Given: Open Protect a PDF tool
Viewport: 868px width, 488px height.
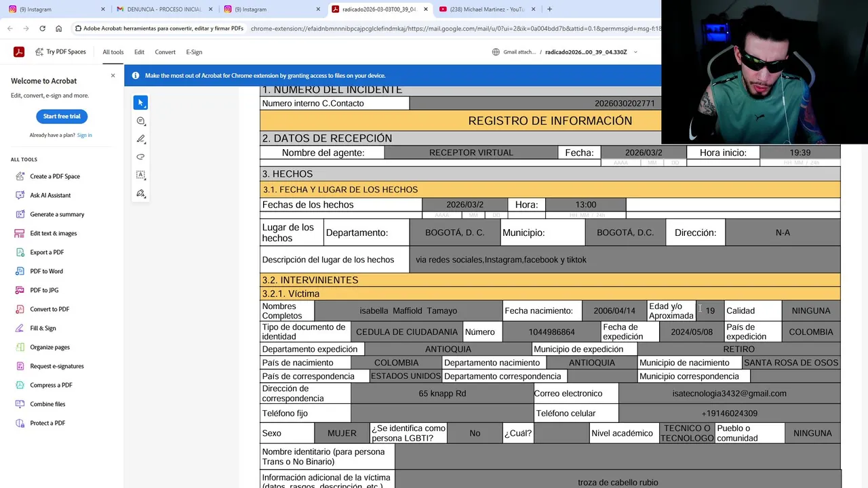Looking at the screenshot, I should [47, 423].
